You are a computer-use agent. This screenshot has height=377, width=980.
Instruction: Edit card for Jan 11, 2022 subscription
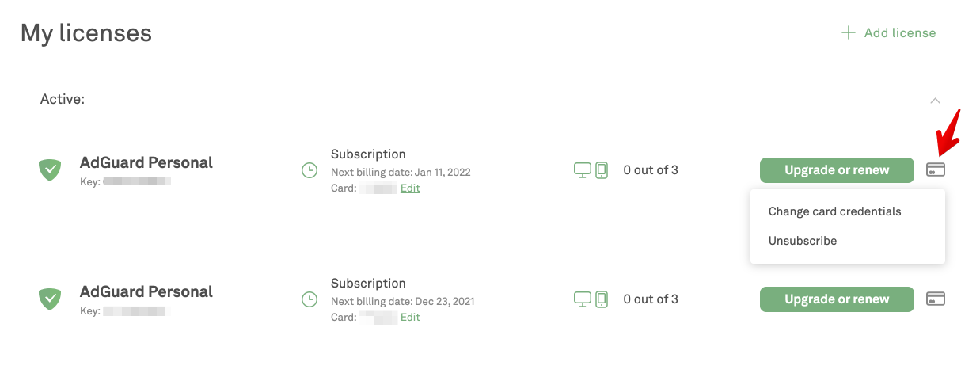pyautogui.click(x=410, y=188)
